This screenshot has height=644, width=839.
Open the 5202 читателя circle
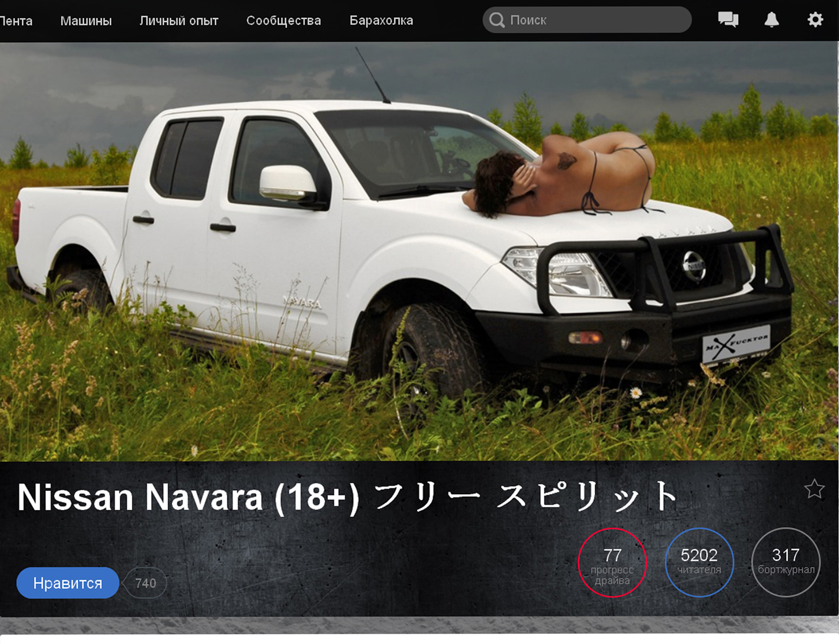699,563
